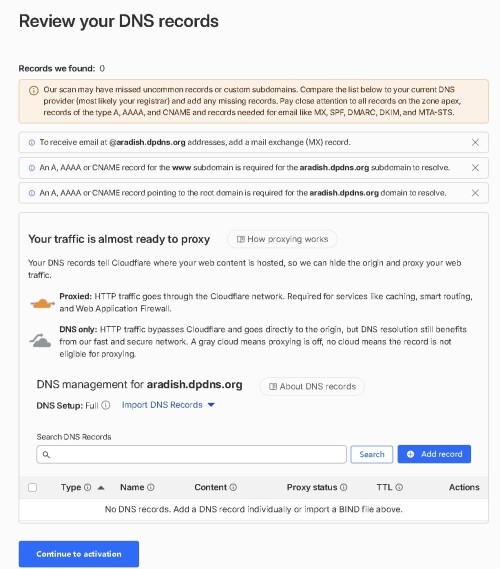Dismiss the MX record email notice
Screen dimensions: 500x569
(475, 142)
